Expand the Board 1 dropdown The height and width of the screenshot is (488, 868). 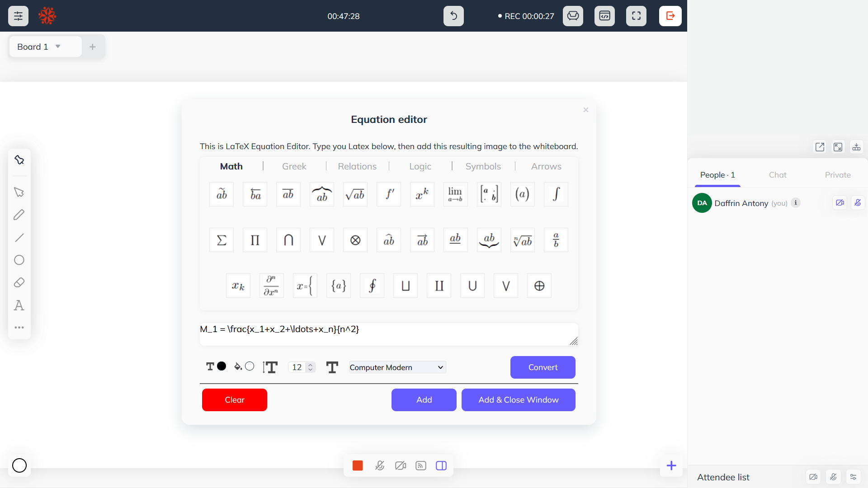[58, 47]
